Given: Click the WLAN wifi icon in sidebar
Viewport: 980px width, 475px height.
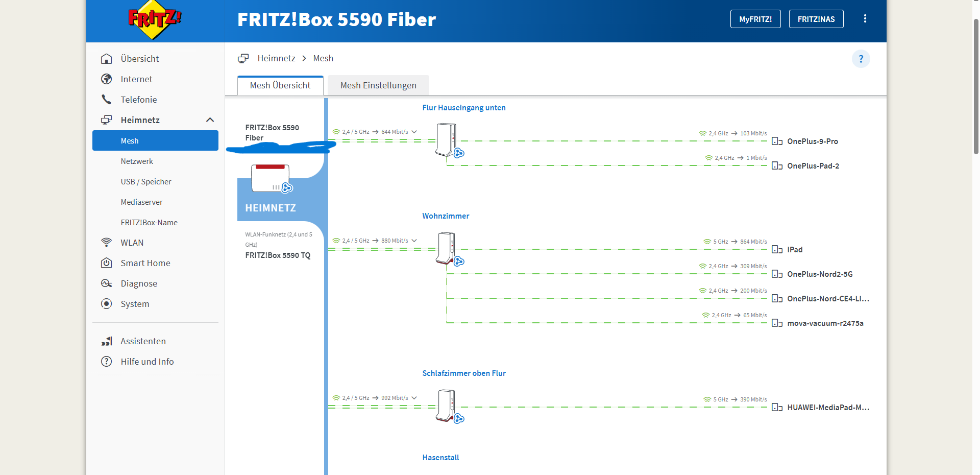Looking at the screenshot, I should pos(106,243).
